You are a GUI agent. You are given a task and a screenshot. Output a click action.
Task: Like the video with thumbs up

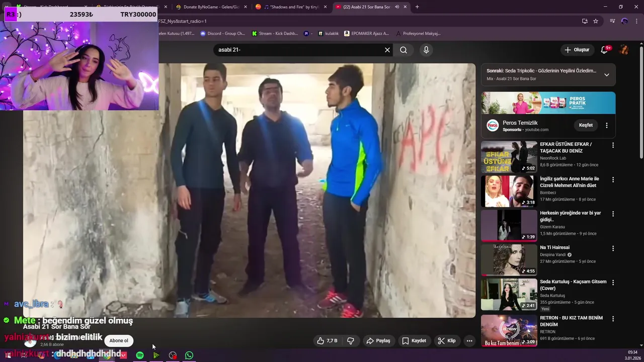pos(327,340)
